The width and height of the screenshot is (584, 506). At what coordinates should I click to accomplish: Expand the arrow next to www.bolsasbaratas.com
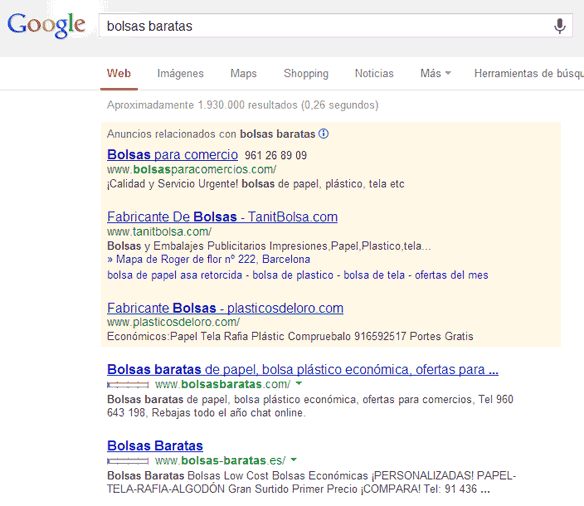pos(299,384)
